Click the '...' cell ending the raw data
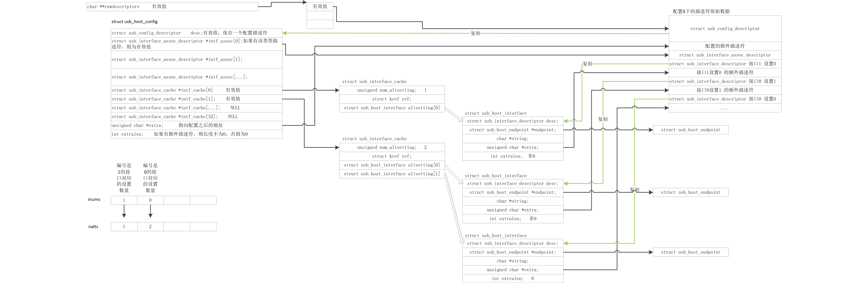 coord(725,108)
